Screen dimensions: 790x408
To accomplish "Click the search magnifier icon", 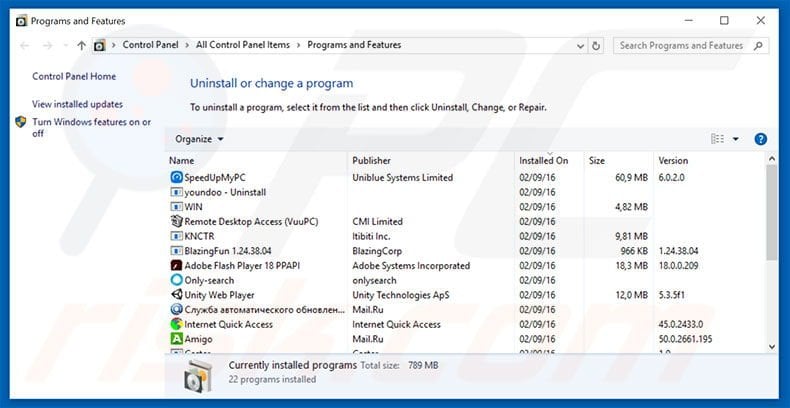I will click(x=758, y=46).
